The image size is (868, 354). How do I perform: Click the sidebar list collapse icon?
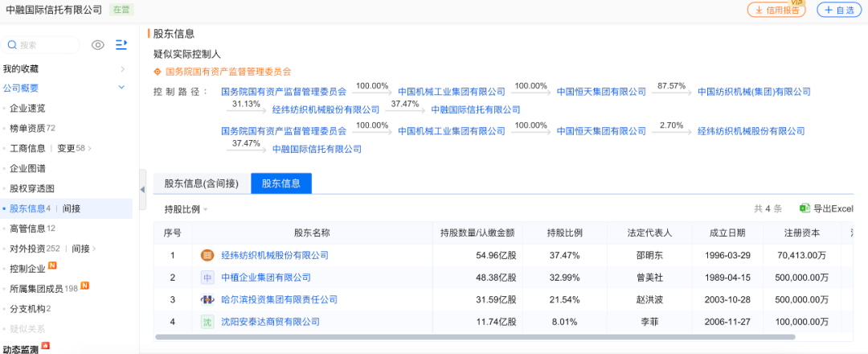121,45
